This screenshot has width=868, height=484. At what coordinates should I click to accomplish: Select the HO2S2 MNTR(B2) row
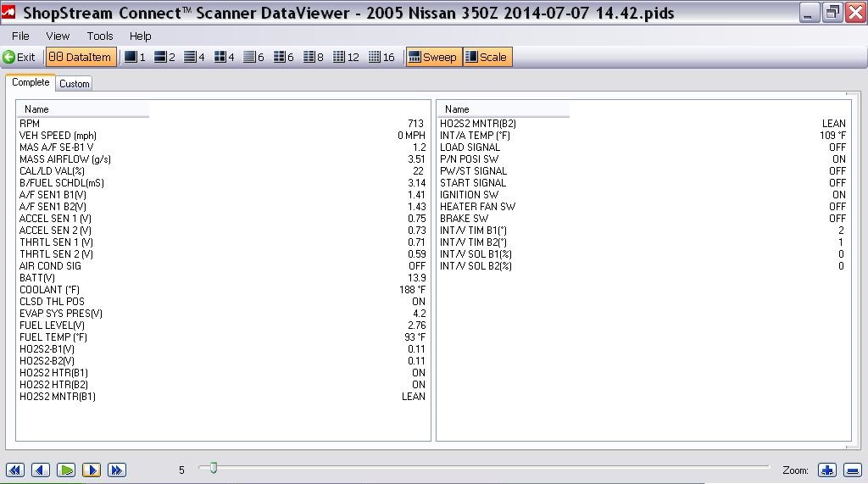[x=643, y=124]
